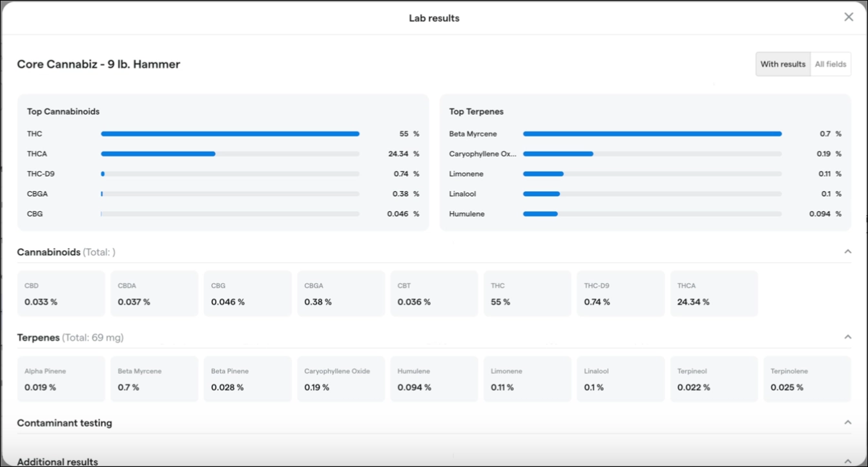Expand the Additional results section
The height and width of the screenshot is (467, 868).
point(848,461)
